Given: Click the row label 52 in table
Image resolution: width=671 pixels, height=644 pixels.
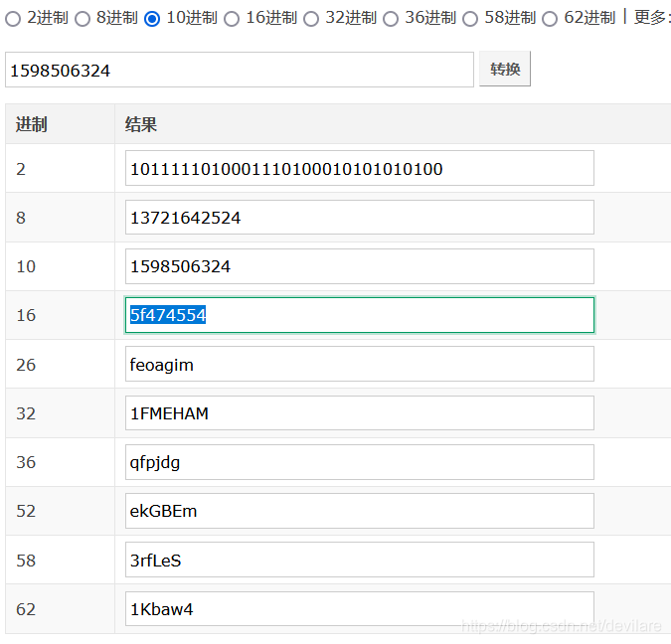Looking at the screenshot, I should coord(26,512).
